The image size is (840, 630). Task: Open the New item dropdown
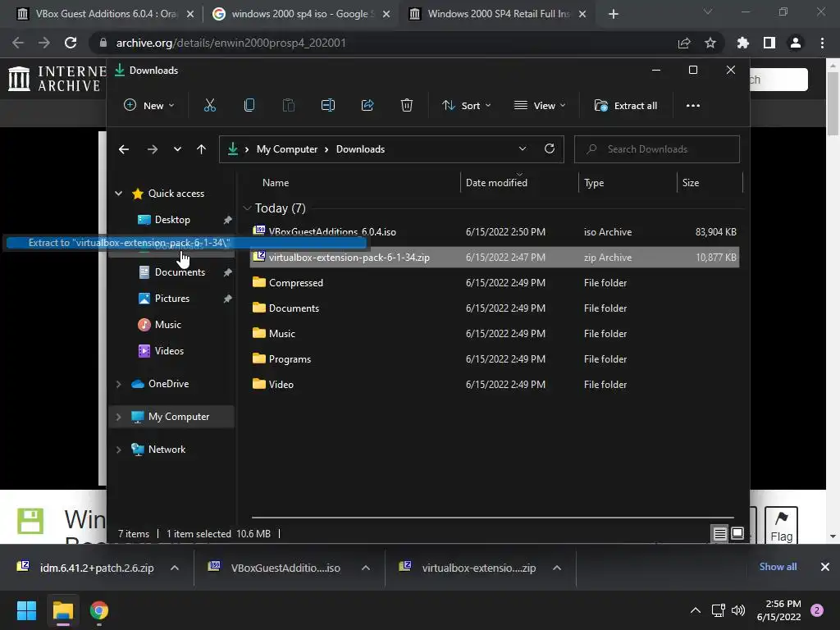coord(149,106)
